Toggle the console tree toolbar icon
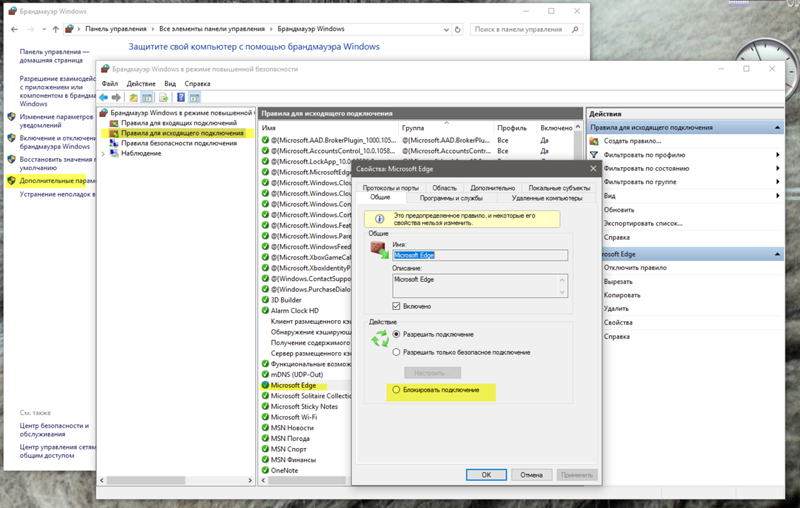 click(x=147, y=97)
